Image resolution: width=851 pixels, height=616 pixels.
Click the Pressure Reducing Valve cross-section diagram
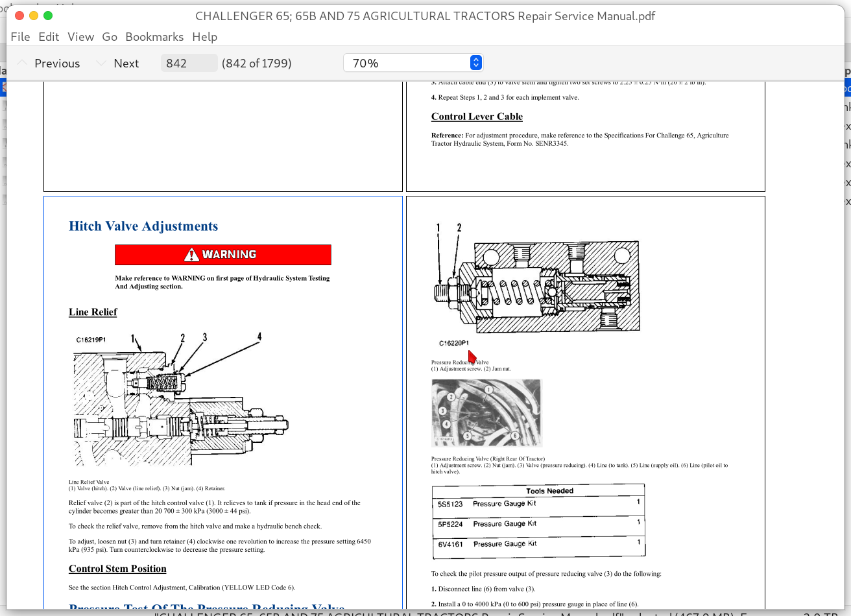coord(537,285)
